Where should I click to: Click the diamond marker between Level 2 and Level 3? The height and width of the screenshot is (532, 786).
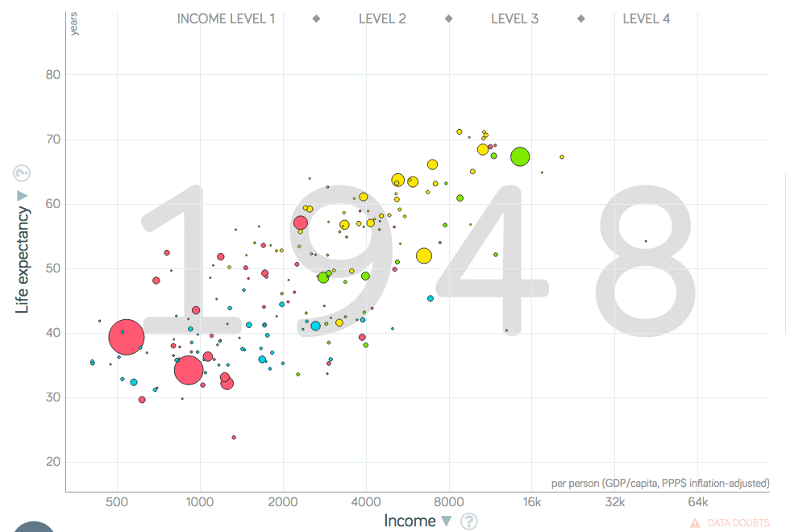[x=448, y=19]
